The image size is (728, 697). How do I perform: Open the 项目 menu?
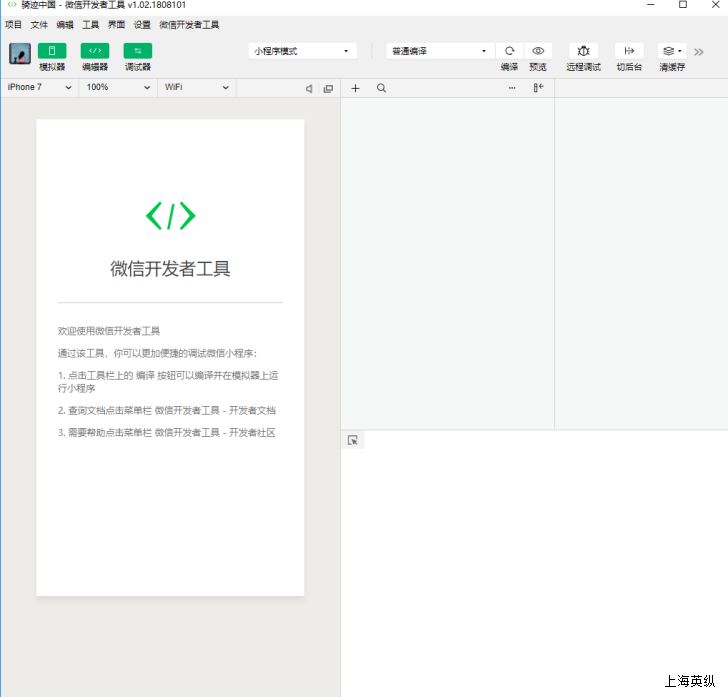pos(13,25)
